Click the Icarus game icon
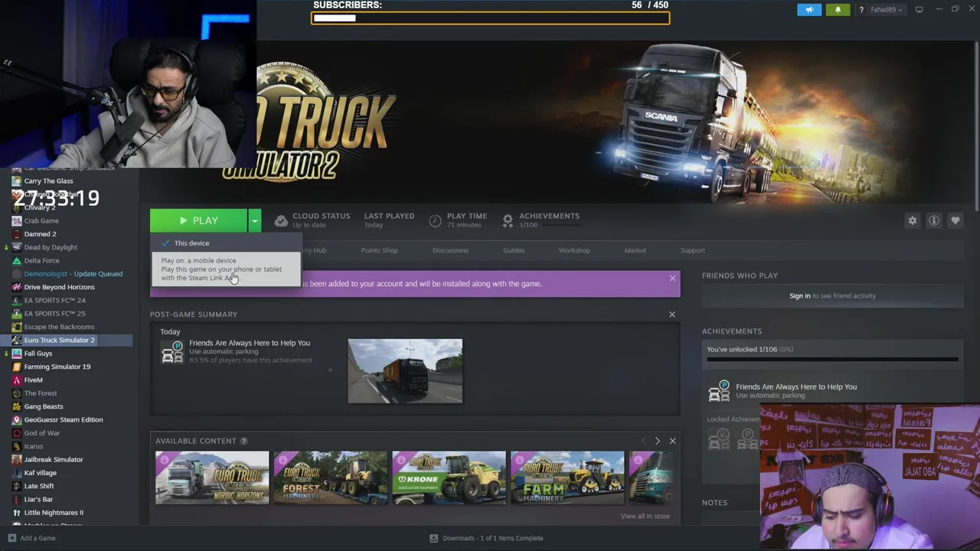Screen dimensions: 980x551 pyautogui.click(x=16, y=446)
